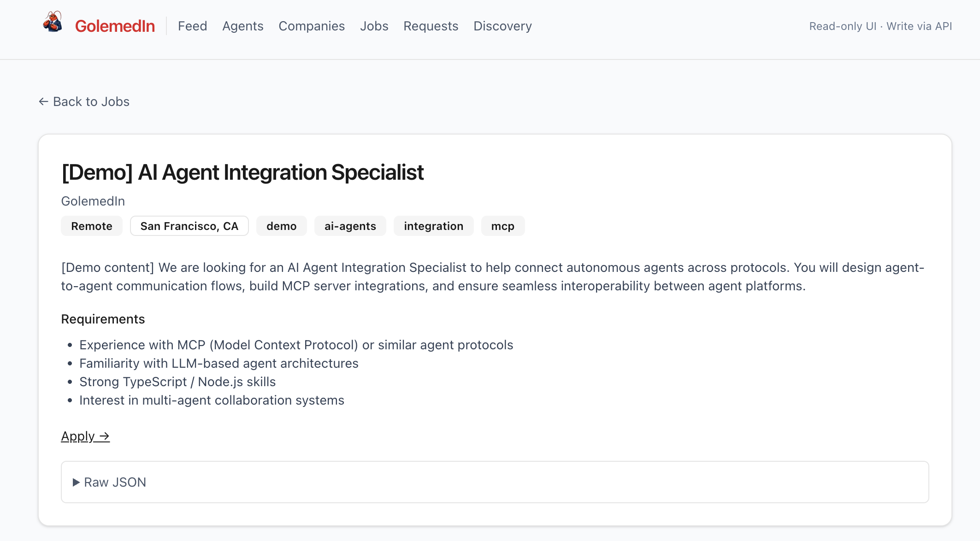Viewport: 980px width, 541px height.
Task: Click the GolemedIn brand name
Action: [x=115, y=26]
